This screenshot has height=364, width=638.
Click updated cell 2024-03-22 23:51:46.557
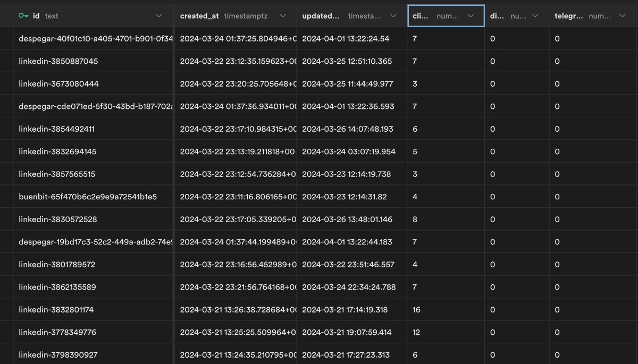click(352, 265)
